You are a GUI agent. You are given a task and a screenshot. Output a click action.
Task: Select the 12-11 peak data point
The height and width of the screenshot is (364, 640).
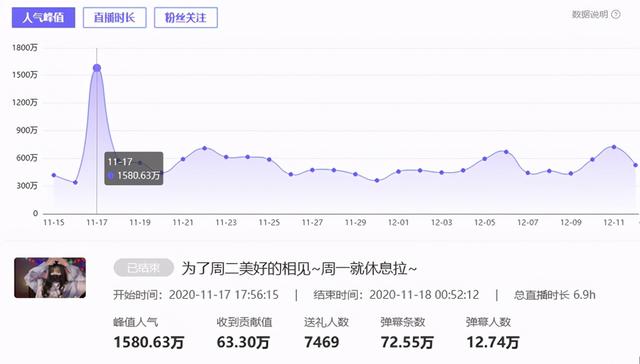pos(614,147)
